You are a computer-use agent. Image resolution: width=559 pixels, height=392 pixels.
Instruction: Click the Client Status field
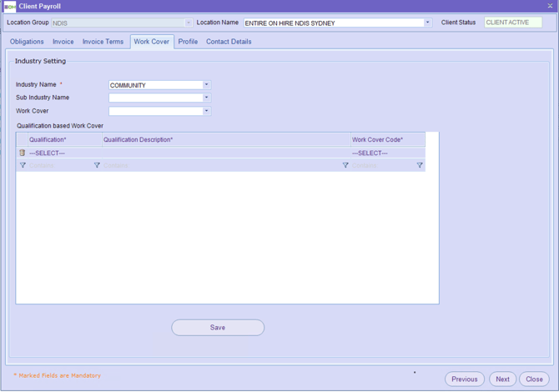(513, 23)
